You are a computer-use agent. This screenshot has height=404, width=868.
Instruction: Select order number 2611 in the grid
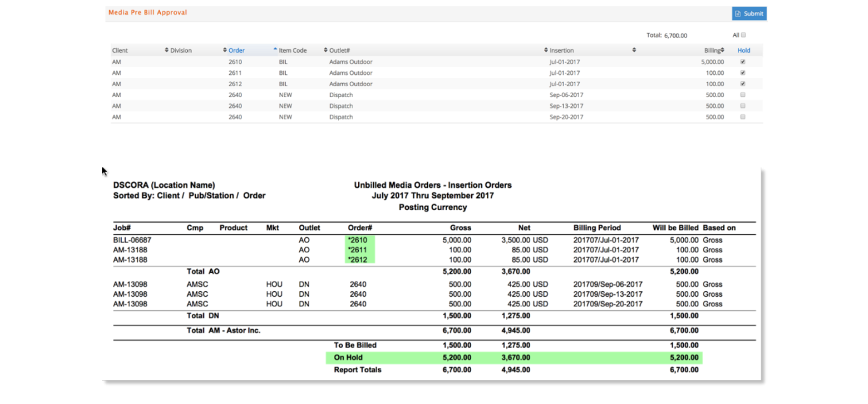click(236, 73)
